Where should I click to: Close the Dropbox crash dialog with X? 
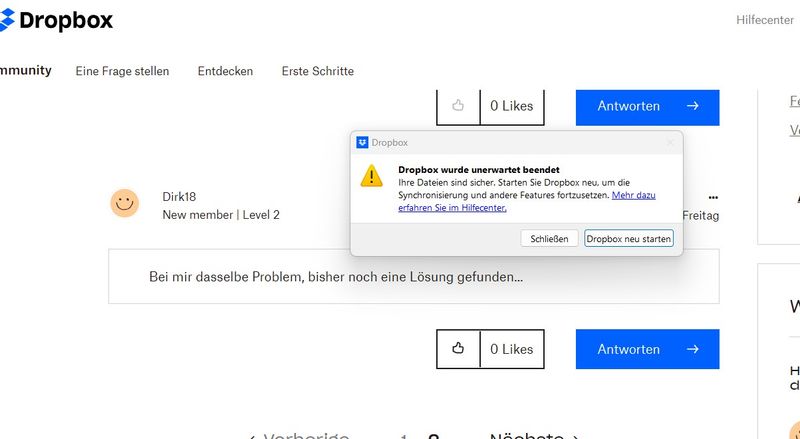pos(670,142)
